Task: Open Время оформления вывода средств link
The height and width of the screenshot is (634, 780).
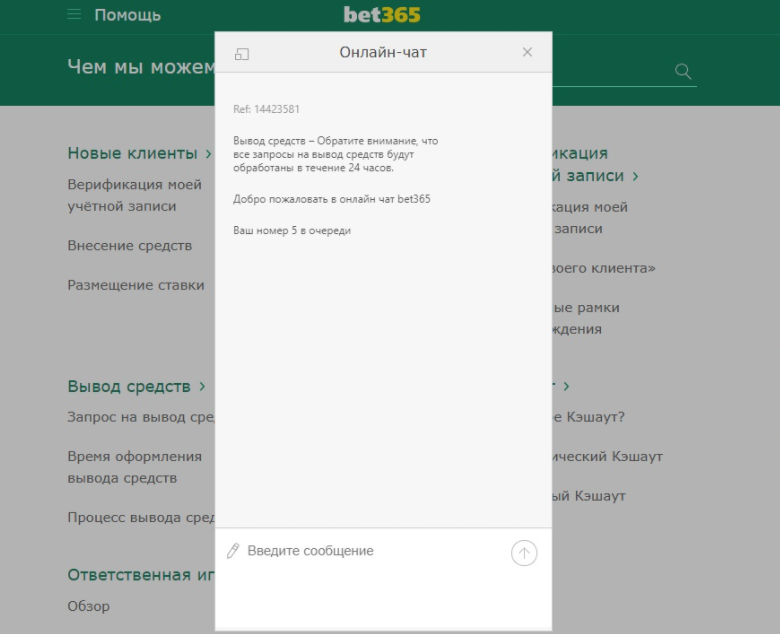Action: [x=134, y=467]
